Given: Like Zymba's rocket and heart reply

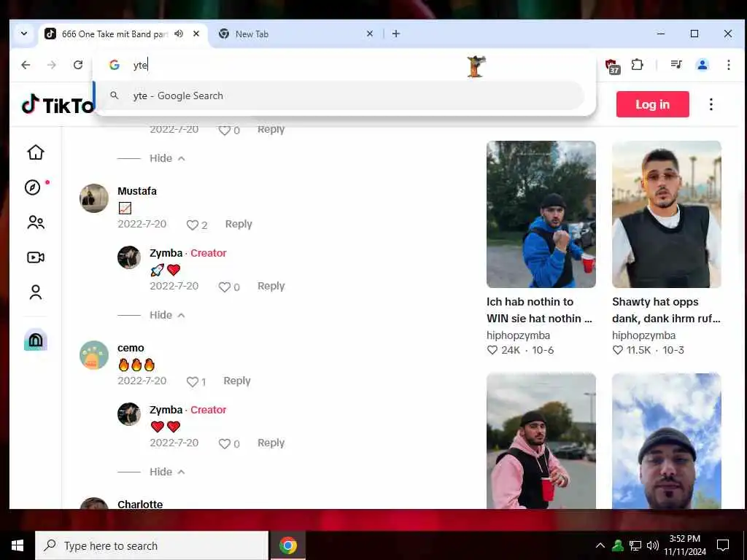Looking at the screenshot, I should (x=225, y=287).
